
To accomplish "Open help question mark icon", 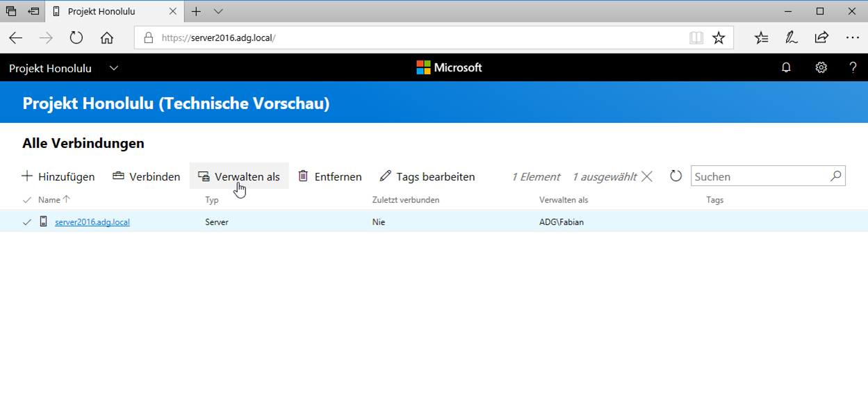I will [853, 67].
